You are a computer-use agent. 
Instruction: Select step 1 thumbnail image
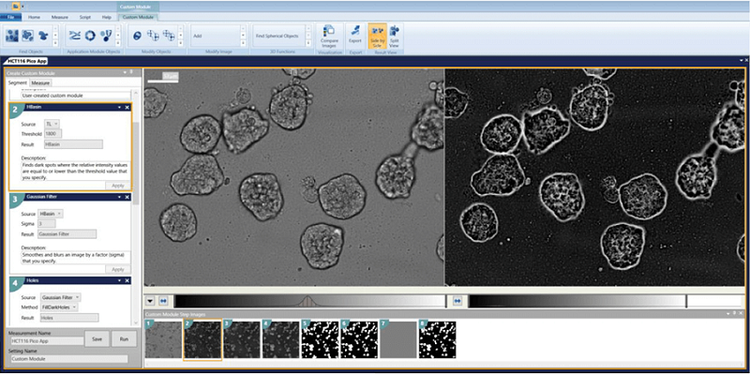pyautogui.click(x=164, y=340)
